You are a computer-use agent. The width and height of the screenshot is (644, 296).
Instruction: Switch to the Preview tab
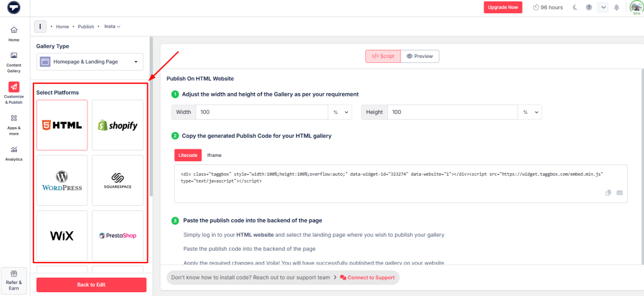point(419,56)
